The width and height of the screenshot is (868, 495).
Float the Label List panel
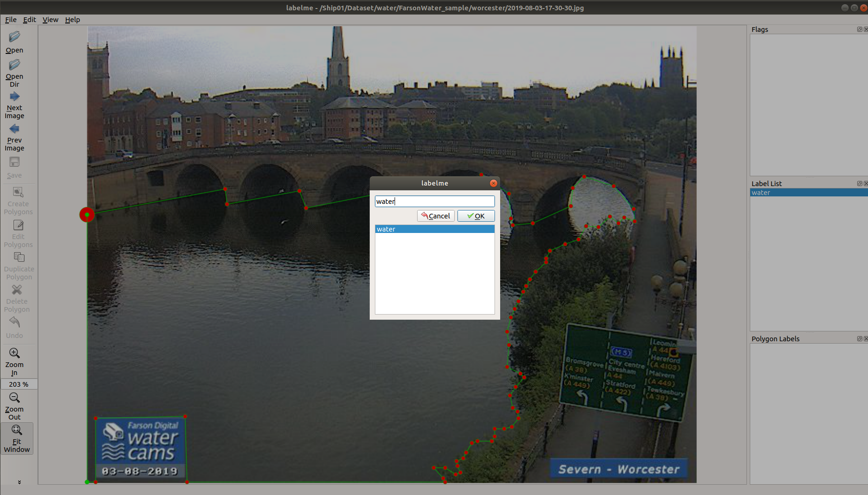[x=860, y=183]
